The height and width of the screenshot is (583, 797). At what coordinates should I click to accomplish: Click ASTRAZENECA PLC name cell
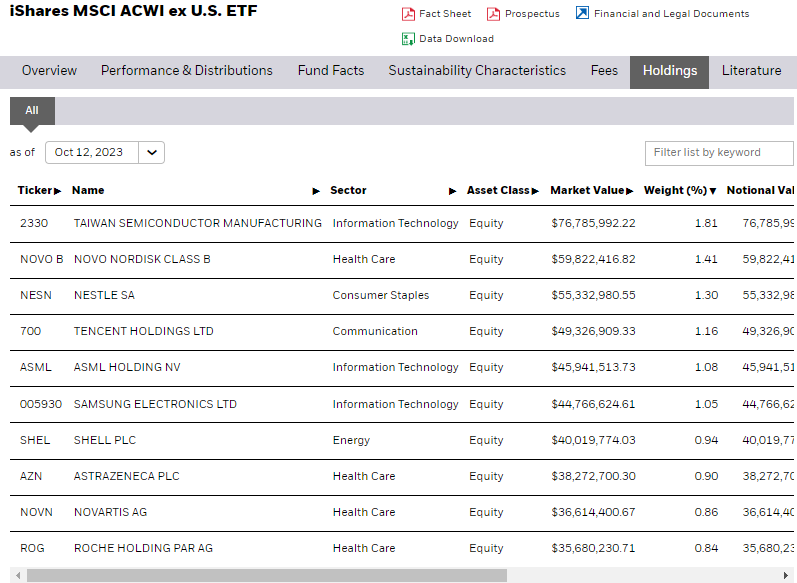pos(127,476)
